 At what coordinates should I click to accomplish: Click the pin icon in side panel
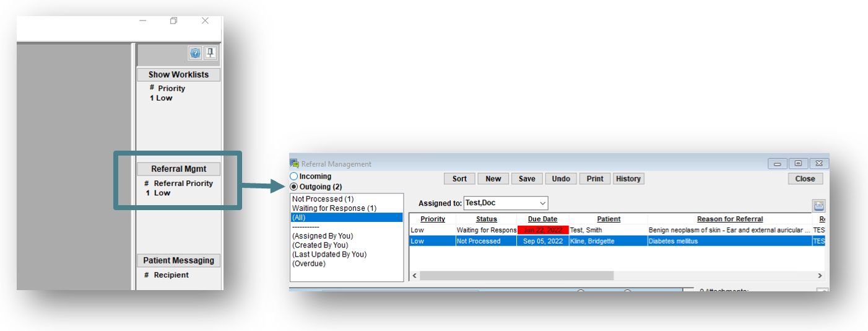coord(210,53)
